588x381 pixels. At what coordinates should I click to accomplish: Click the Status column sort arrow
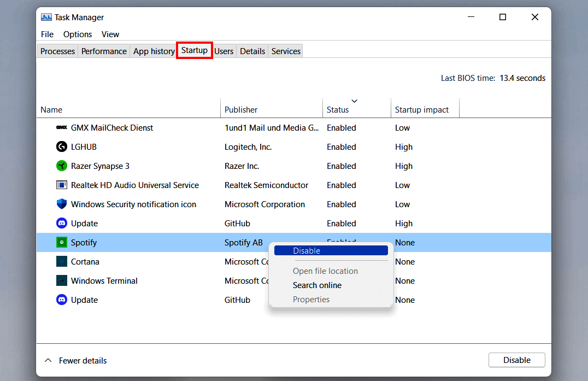pos(354,101)
